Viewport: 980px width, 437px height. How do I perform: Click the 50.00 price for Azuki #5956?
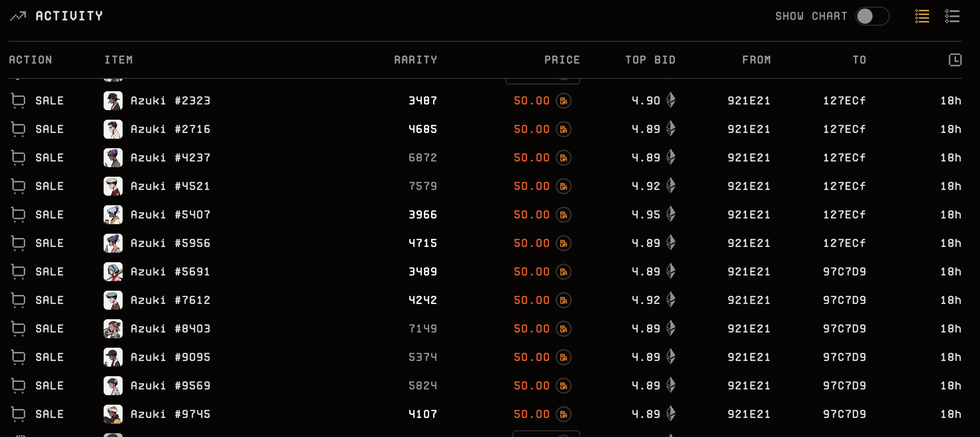pyautogui.click(x=532, y=243)
